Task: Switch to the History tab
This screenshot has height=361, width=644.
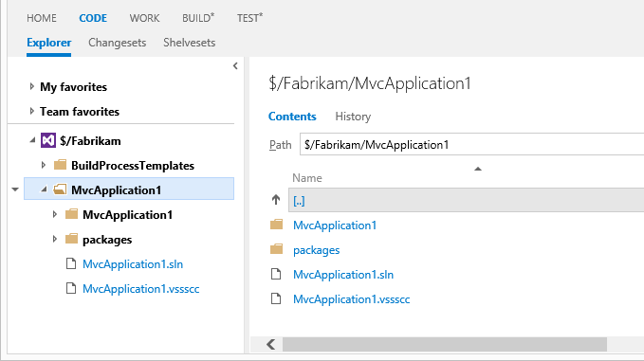Action: tap(353, 117)
